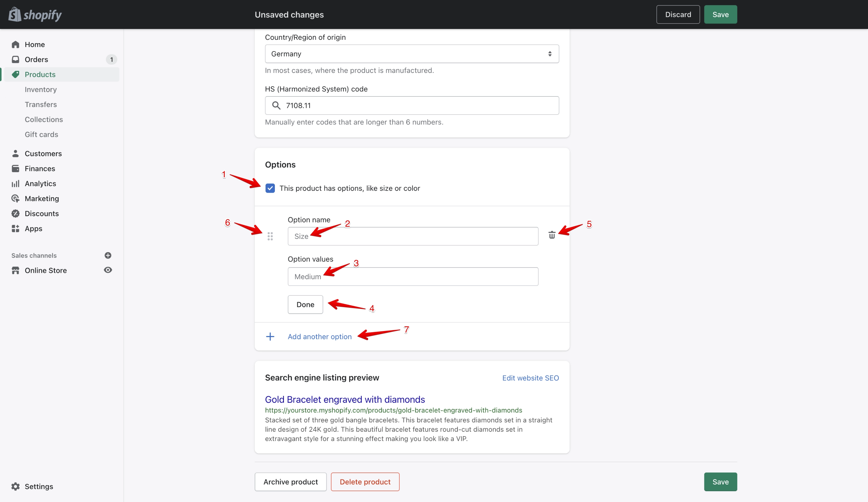Click the option drag handle dots
868x502 pixels.
tap(270, 236)
